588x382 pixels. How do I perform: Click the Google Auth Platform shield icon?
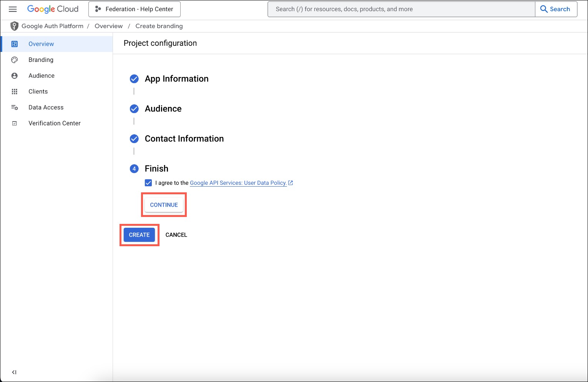(x=14, y=26)
